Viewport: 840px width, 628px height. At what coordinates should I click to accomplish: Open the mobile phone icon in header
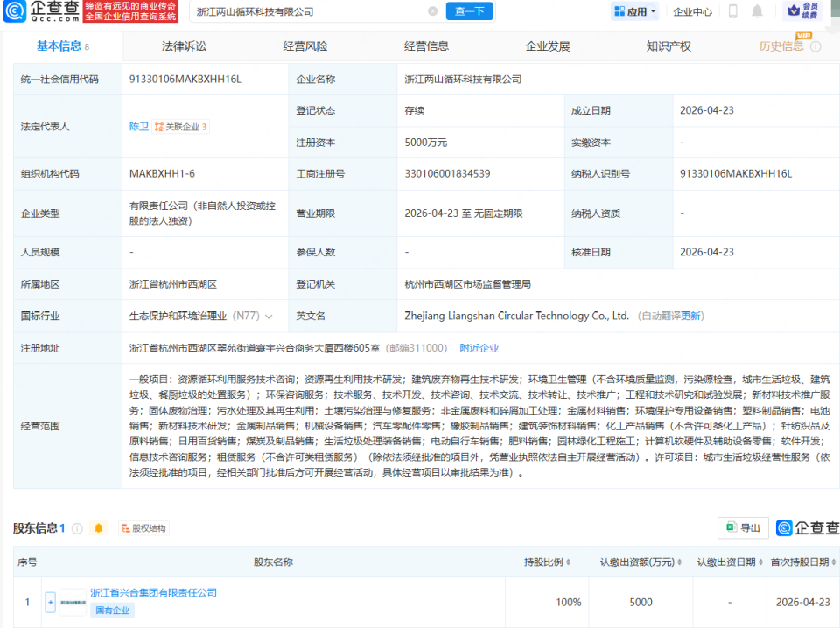click(733, 11)
